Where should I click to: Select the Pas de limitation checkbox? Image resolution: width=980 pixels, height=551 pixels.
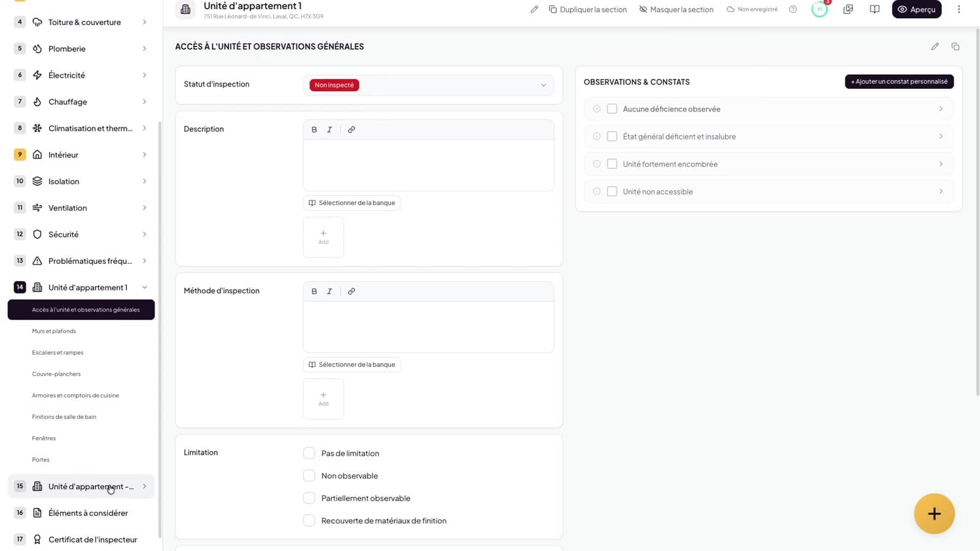coord(309,453)
